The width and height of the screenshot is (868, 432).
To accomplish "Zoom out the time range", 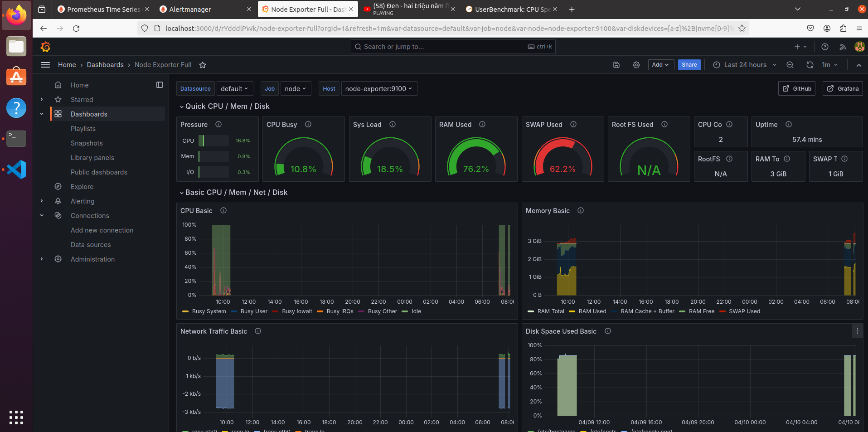I will click(x=790, y=65).
